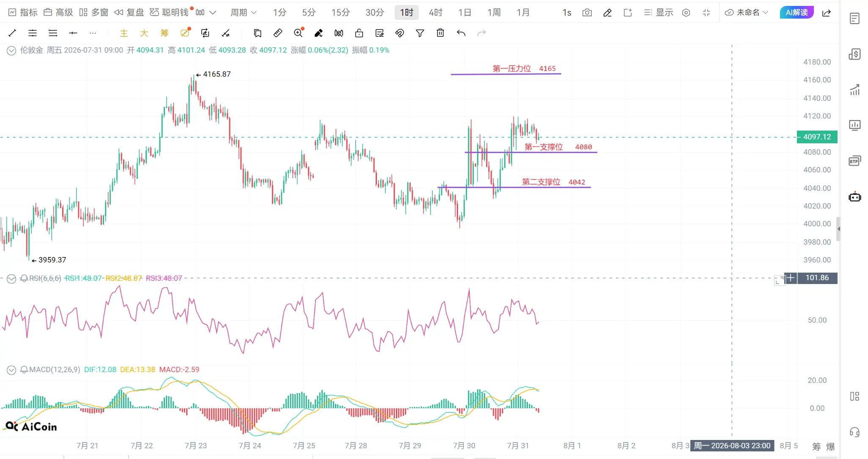Image resolution: width=868 pixels, height=459 pixels.
Task: Collapse the RSI(6,6,6) indicator panel
Action: click(x=11, y=279)
